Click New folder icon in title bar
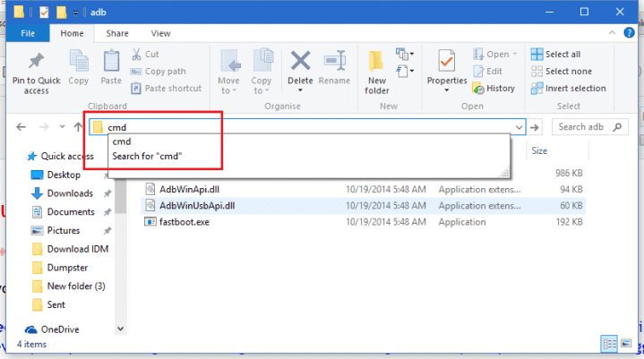This screenshot has width=644, height=359. click(61, 13)
